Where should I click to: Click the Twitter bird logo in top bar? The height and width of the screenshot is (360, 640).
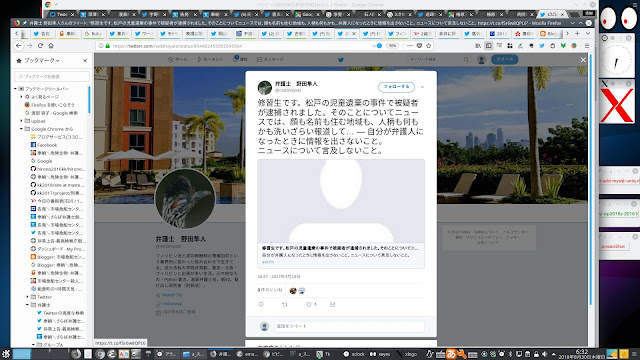coord(341,60)
